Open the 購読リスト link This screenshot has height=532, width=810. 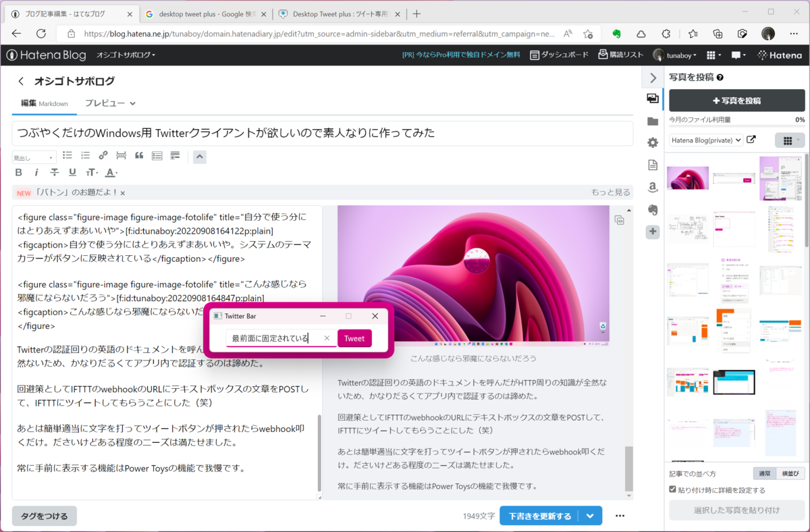(x=621, y=55)
